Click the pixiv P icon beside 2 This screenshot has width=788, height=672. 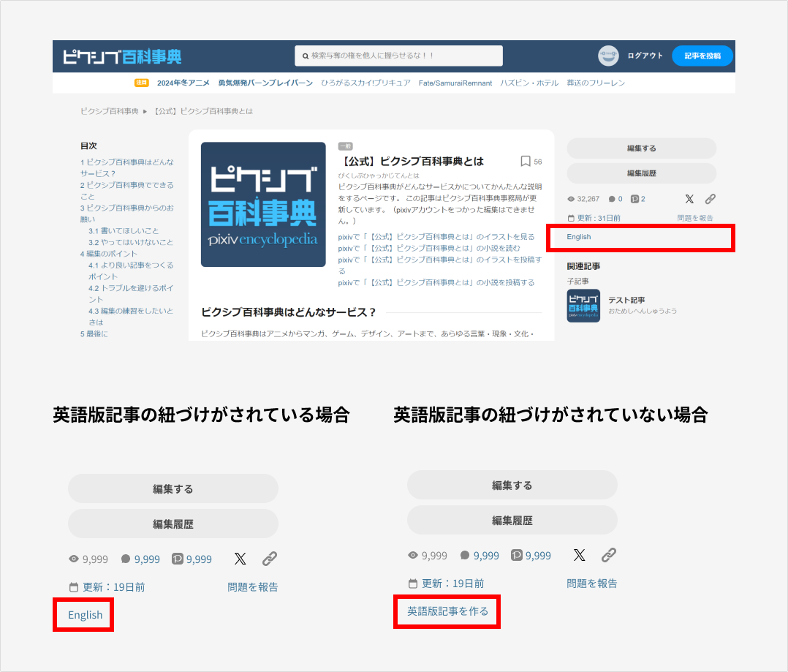tap(634, 199)
